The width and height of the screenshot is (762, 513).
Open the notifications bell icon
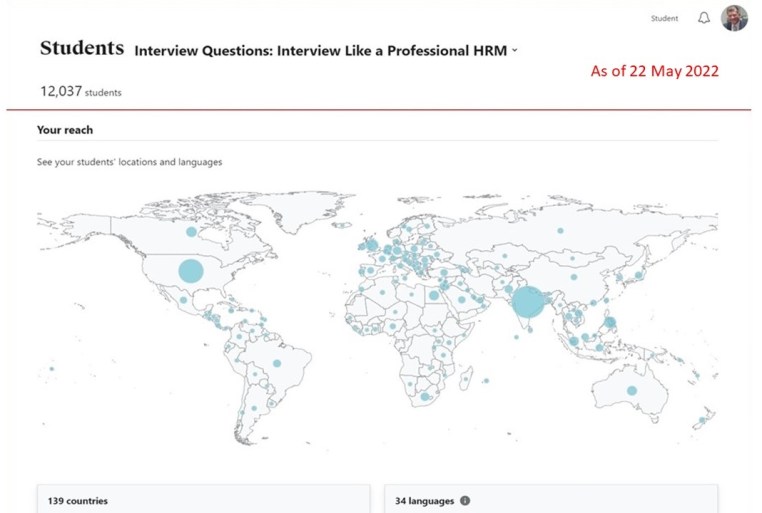pyautogui.click(x=704, y=18)
